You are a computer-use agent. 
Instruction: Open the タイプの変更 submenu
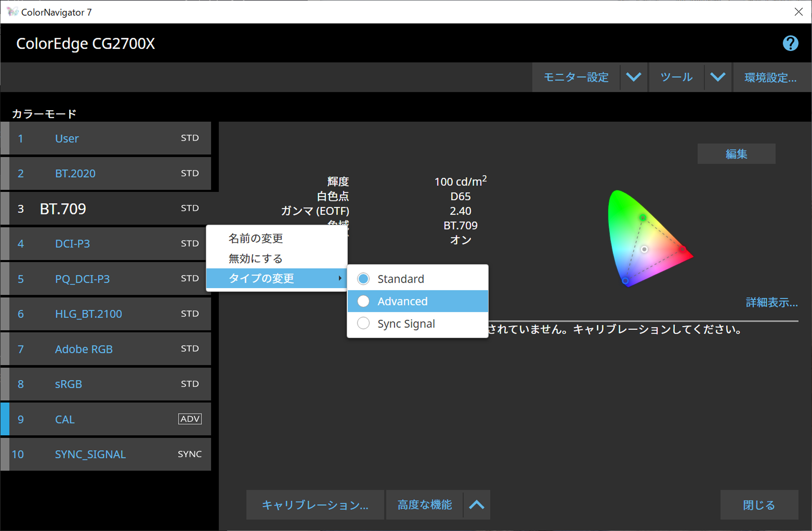[x=277, y=278]
